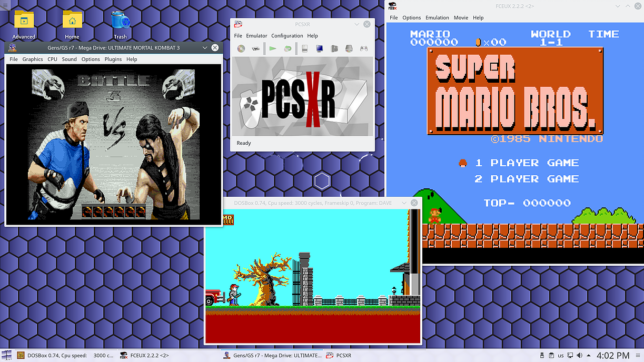Click 'us' keyboard layout indicator

tap(561, 356)
